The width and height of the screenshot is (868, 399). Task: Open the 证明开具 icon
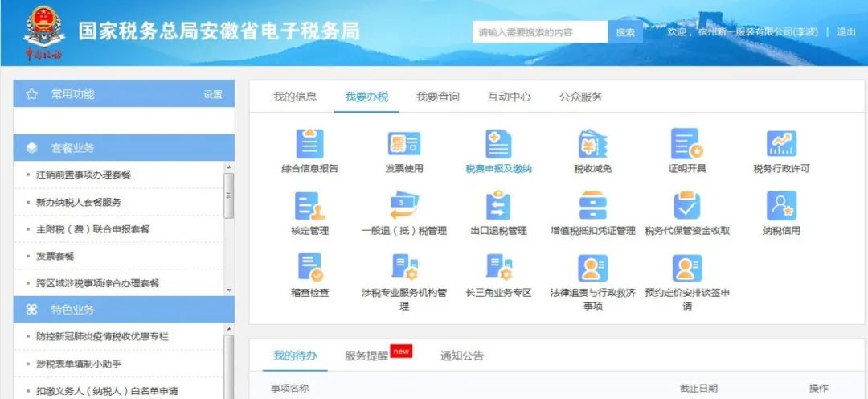tap(687, 144)
